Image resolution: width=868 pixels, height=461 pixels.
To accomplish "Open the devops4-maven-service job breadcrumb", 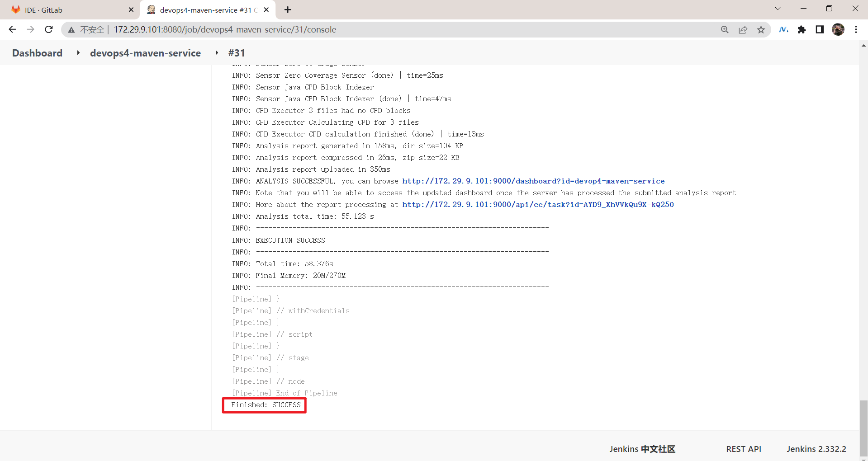I will pos(145,53).
